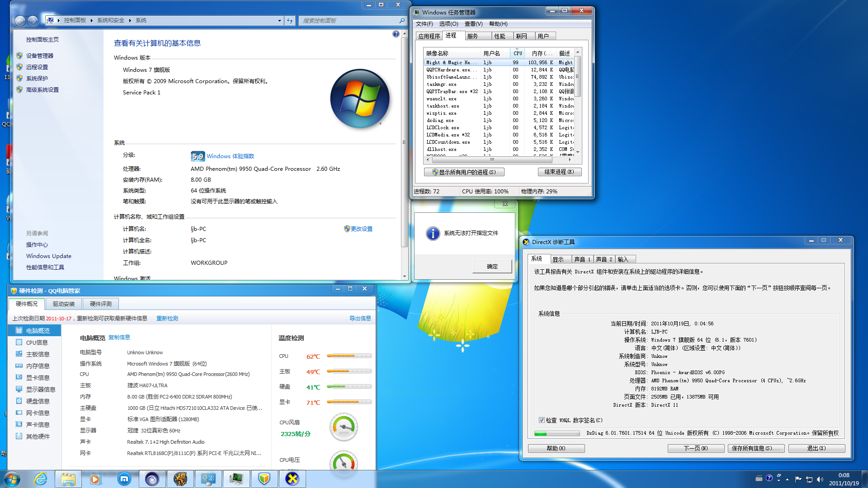Click the 结束进程 button
Screen dimensions: 868x488
click(x=559, y=172)
